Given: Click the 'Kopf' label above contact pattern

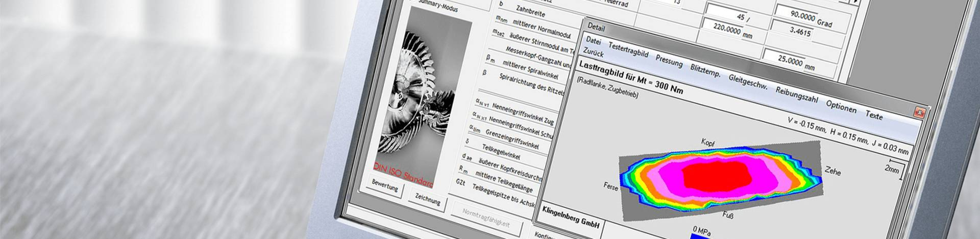Looking at the screenshot, I should 708,142.
